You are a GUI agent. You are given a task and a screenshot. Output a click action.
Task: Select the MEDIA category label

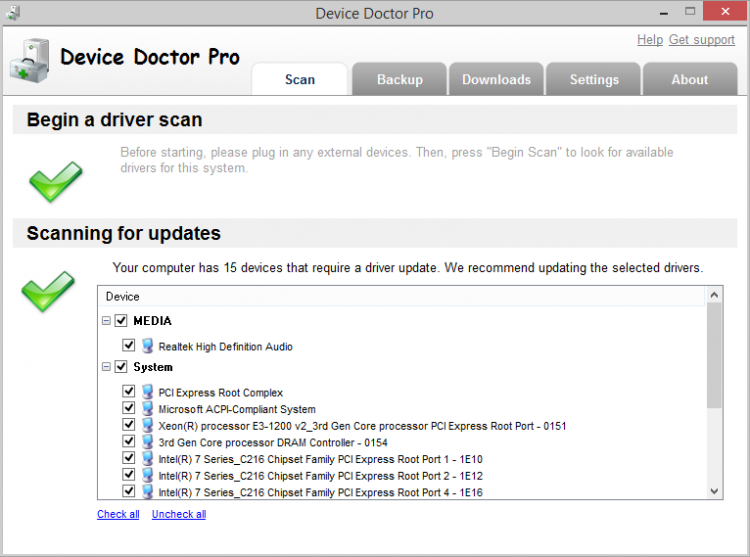(x=152, y=321)
